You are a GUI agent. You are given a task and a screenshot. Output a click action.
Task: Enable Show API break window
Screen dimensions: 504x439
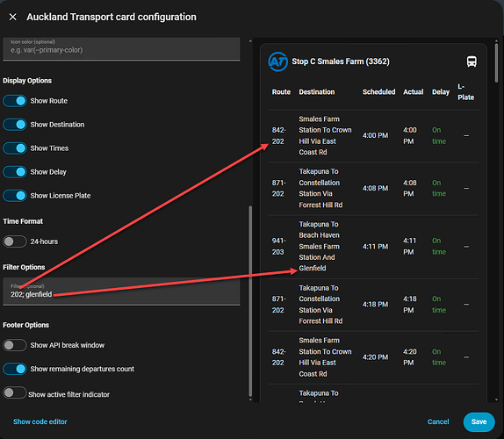click(15, 345)
